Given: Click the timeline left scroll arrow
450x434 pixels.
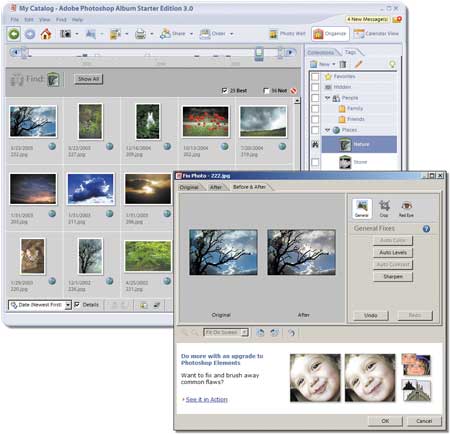Looking at the screenshot, I should (x=15, y=52).
